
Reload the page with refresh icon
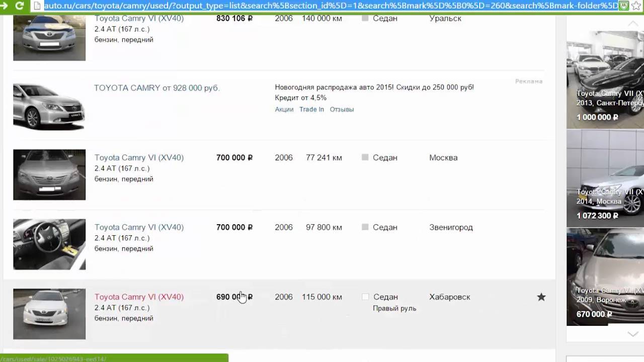pyautogui.click(x=19, y=6)
